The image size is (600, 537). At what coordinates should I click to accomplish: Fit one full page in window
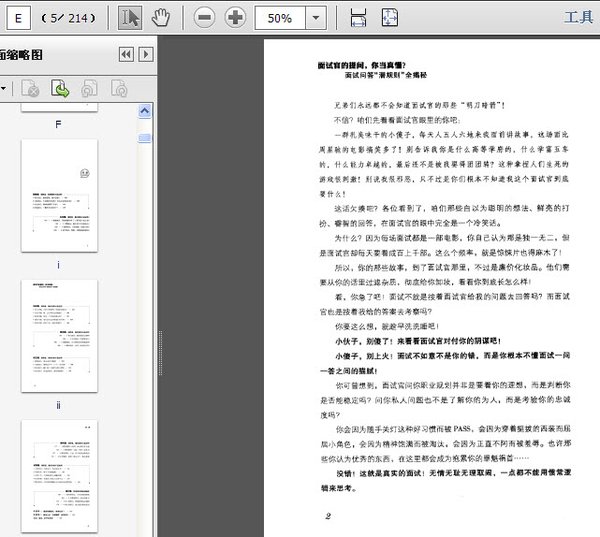coord(390,18)
